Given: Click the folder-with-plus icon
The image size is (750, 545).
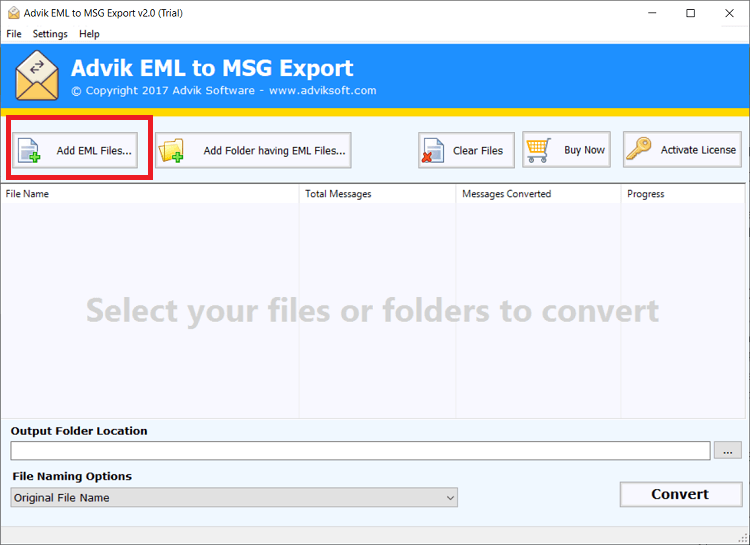Looking at the screenshot, I should point(171,150).
